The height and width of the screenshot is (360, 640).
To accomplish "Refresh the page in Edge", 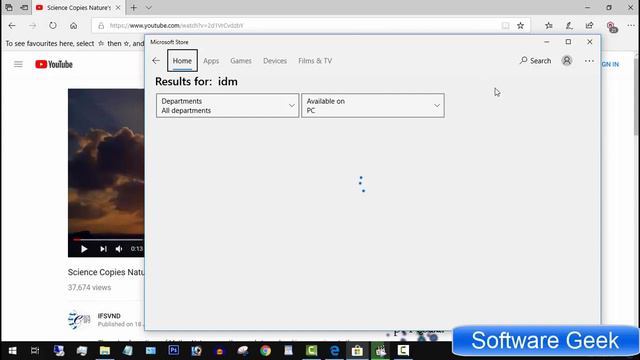I will pos(53,25).
